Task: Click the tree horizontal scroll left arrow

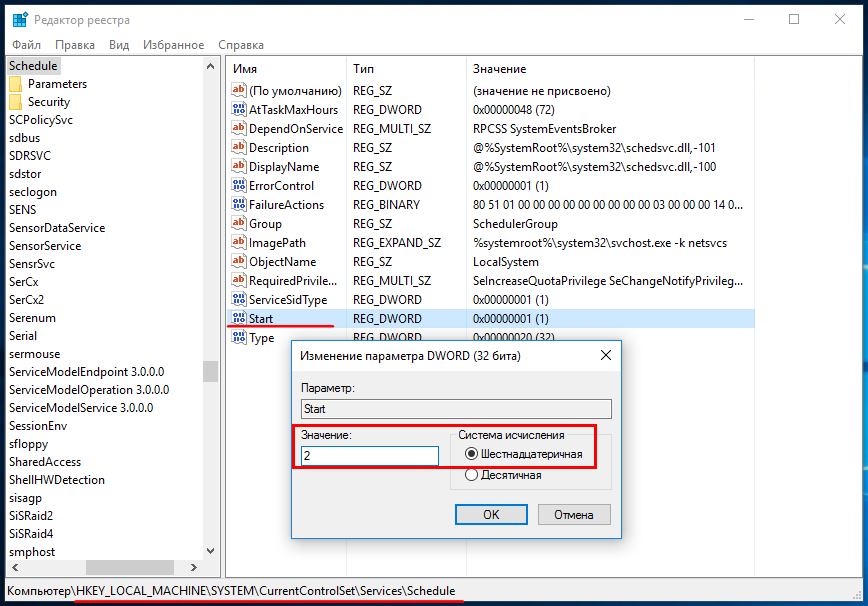Action: [x=16, y=567]
